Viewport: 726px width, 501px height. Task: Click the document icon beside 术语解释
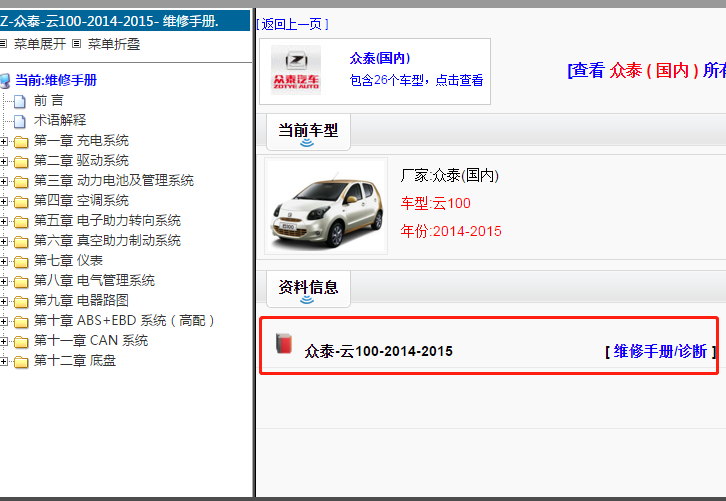pos(19,121)
